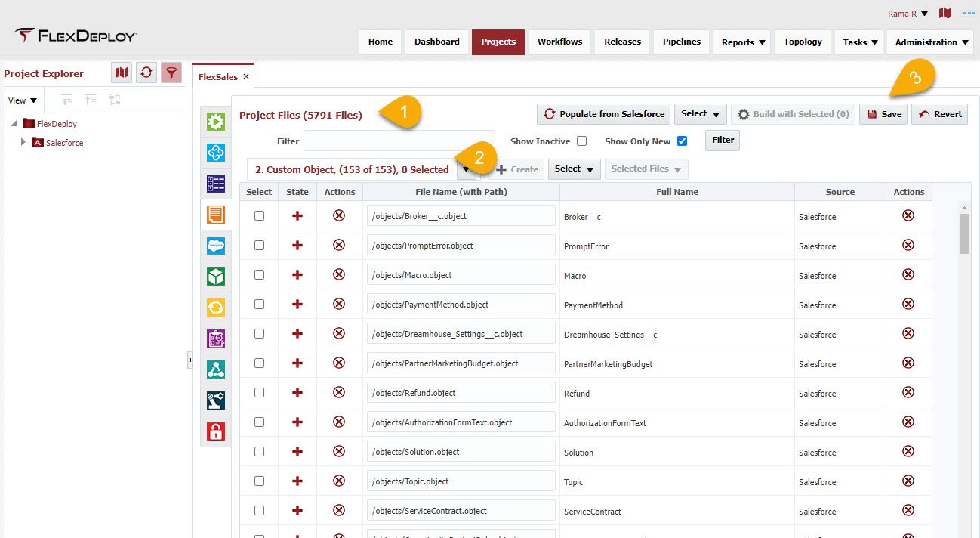Open the yellow sync-arrows sidebar tab
980x538 pixels.
click(x=216, y=308)
